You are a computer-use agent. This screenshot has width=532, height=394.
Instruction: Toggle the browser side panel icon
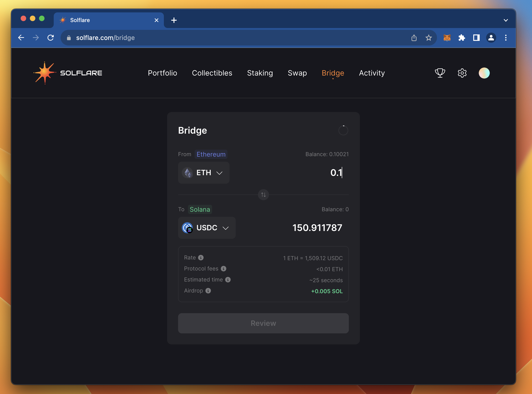476,38
